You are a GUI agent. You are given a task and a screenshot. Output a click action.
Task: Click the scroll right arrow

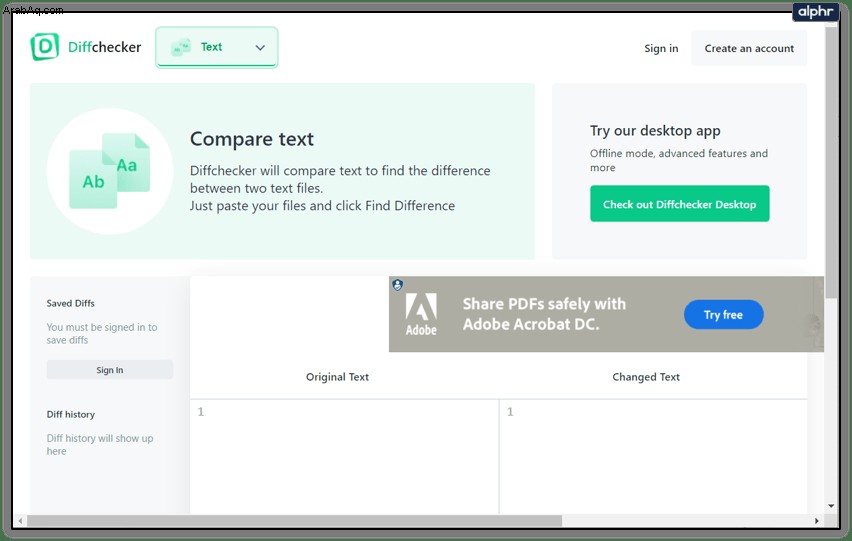(816, 521)
